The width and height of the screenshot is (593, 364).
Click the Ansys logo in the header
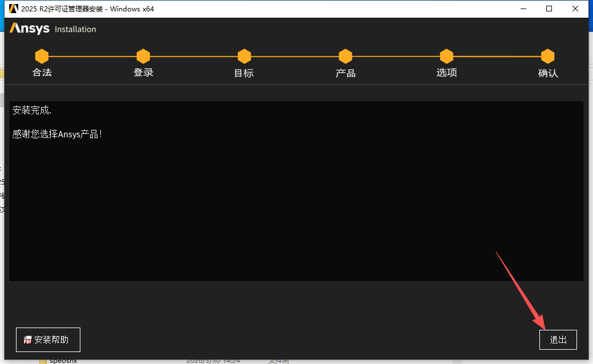point(30,28)
